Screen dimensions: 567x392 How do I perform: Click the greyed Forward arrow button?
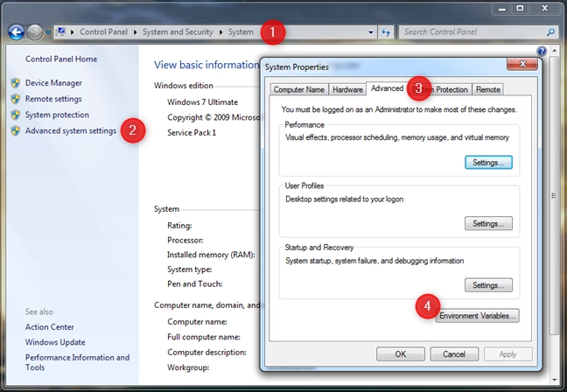(x=35, y=32)
